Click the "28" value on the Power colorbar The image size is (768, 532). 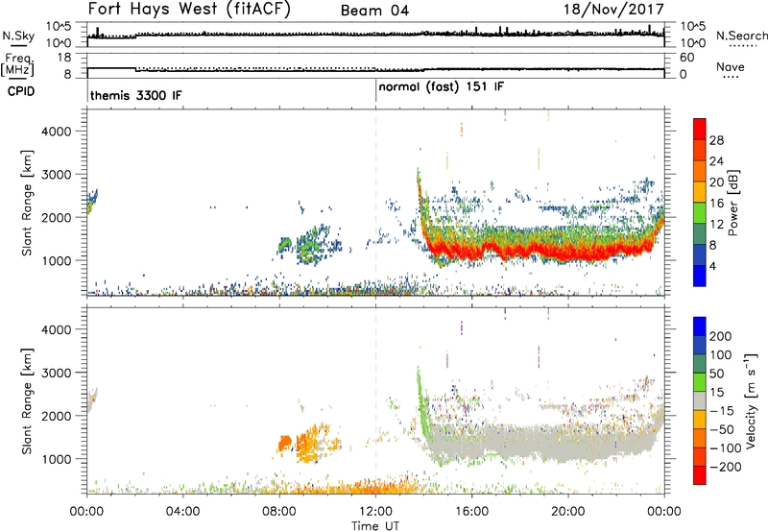tap(716, 140)
